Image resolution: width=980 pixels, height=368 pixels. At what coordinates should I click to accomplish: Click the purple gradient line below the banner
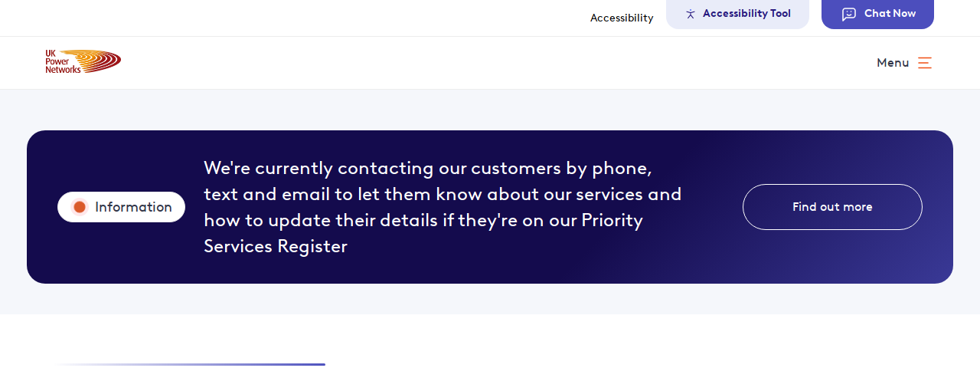click(188, 364)
